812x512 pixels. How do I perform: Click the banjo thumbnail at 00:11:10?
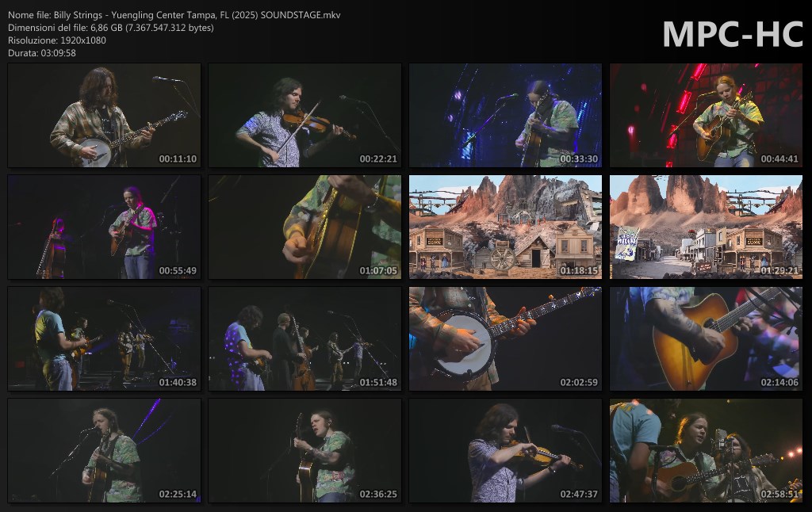(104, 116)
